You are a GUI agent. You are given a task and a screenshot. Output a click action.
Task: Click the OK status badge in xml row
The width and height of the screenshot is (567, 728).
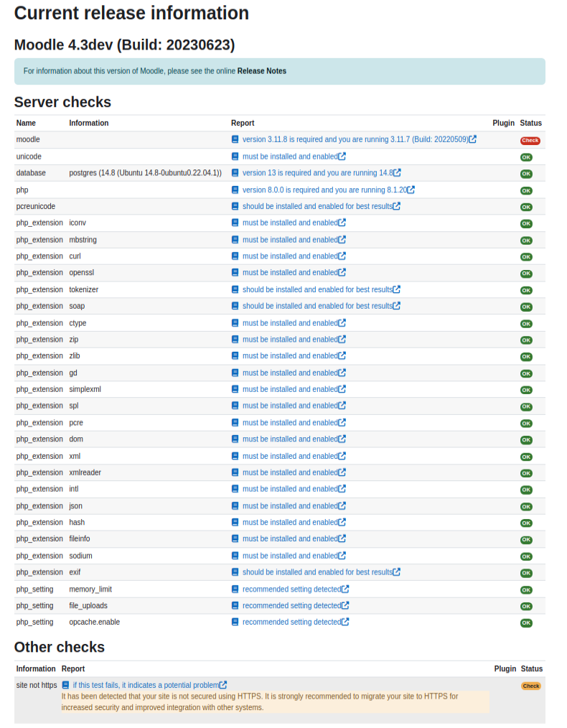point(526,457)
